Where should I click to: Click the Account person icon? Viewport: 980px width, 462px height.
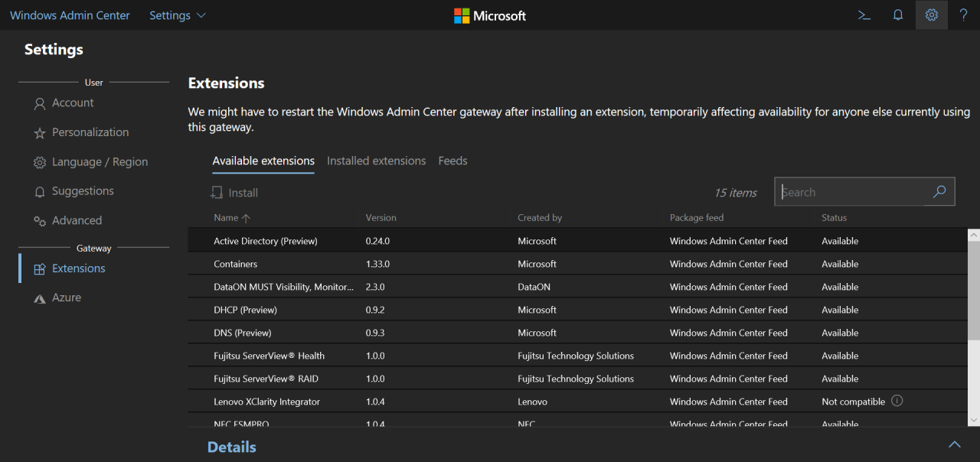click(x=40, y=103)
